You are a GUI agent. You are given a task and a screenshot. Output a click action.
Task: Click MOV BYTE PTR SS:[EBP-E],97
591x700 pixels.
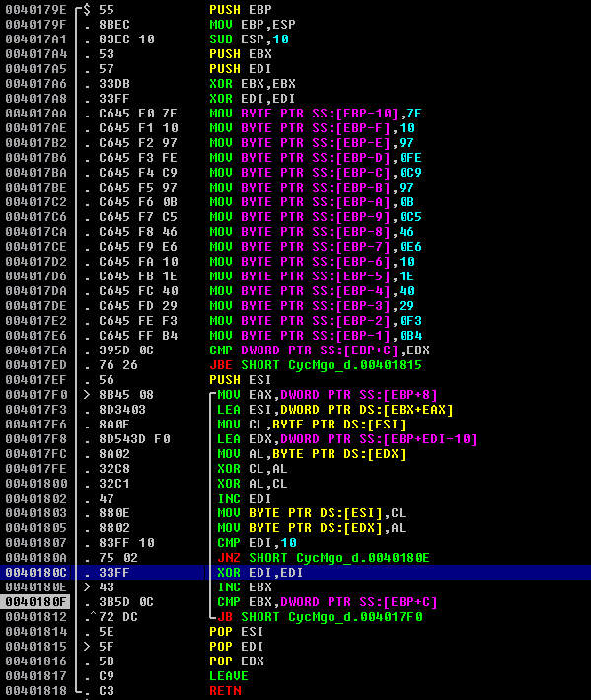pos(312,143)
